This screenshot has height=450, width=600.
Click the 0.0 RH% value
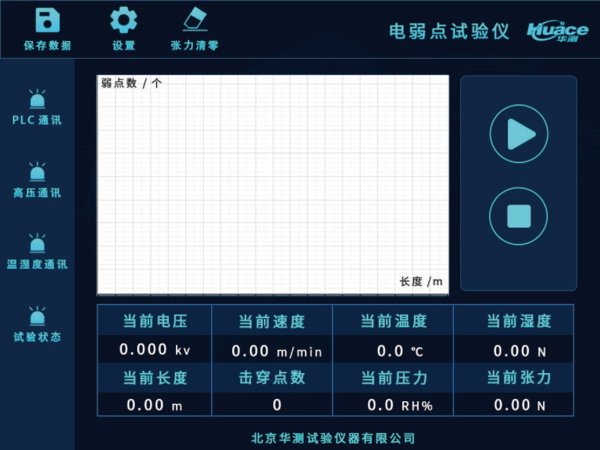pos(400,405)
